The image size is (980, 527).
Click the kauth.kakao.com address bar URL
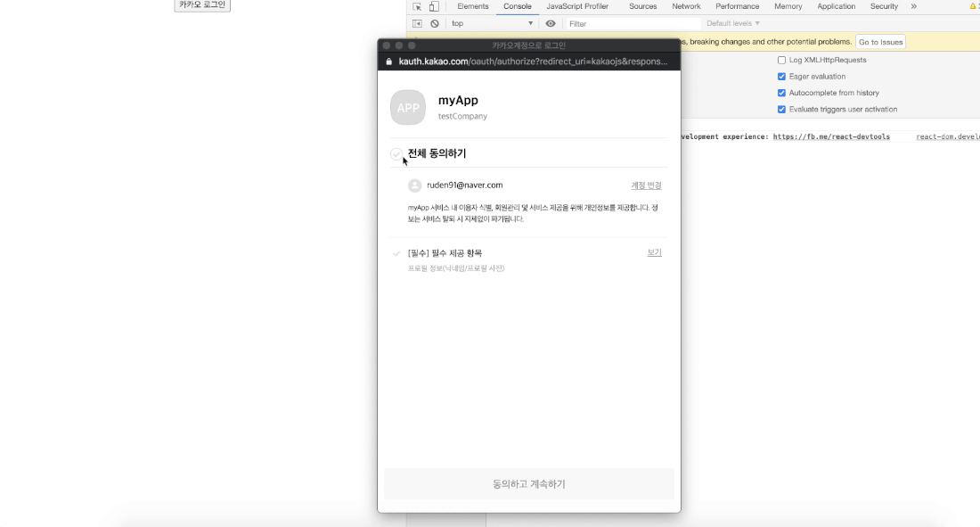click(x=533, y=62)
